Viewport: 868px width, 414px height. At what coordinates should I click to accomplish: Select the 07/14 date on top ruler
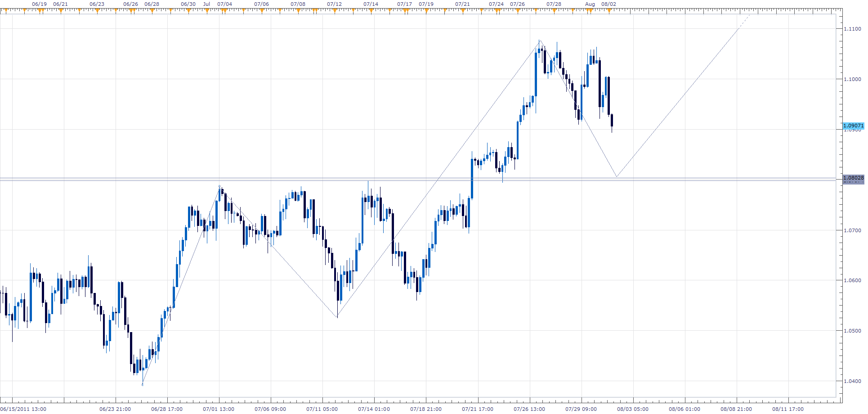[371, 4]
